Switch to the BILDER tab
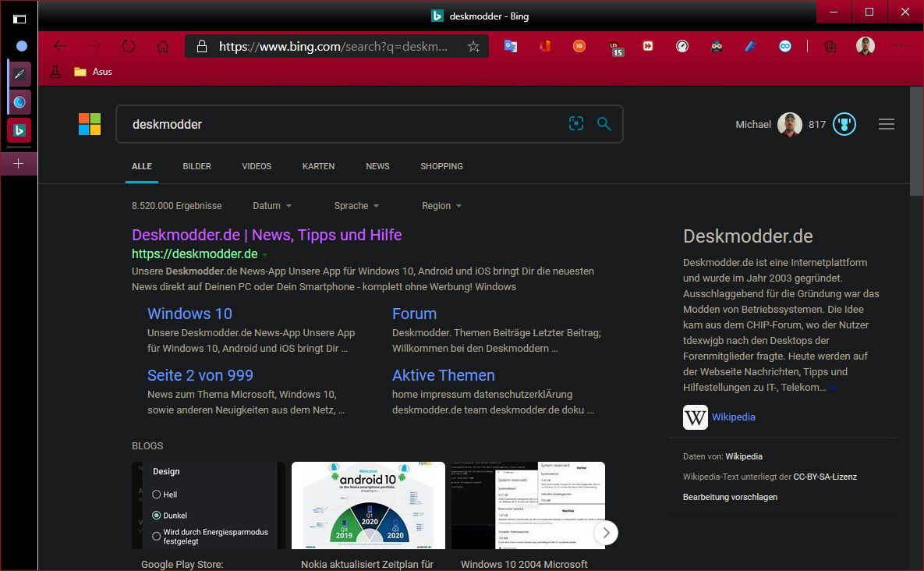 [196, 167]
